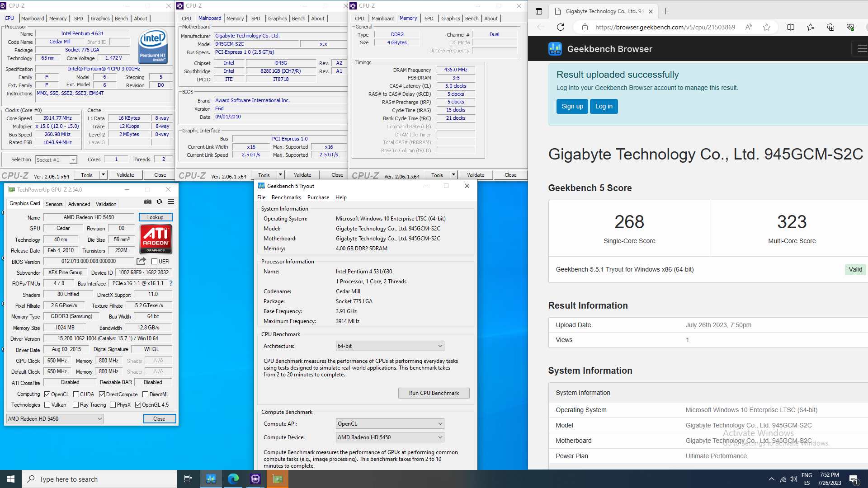This screenshot has height=488, width=868.
Task: Open CPU-Z from the taskbar
Action: [x=255, y=479]
